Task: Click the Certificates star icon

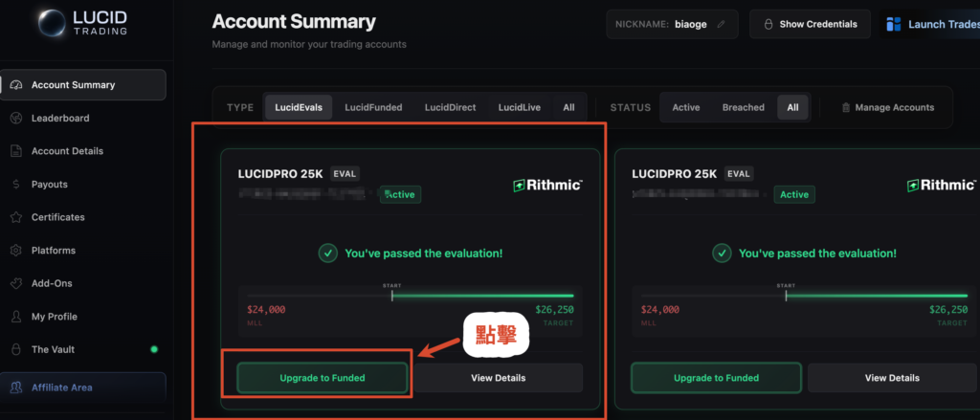Action: coord(15,217)
